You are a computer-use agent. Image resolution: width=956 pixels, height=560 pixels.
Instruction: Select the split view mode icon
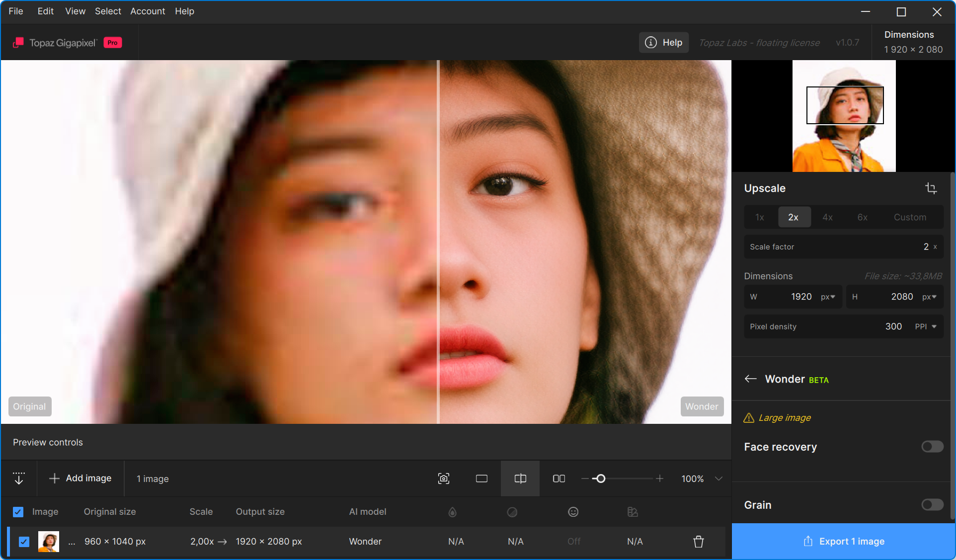click(x=520, y=479)
